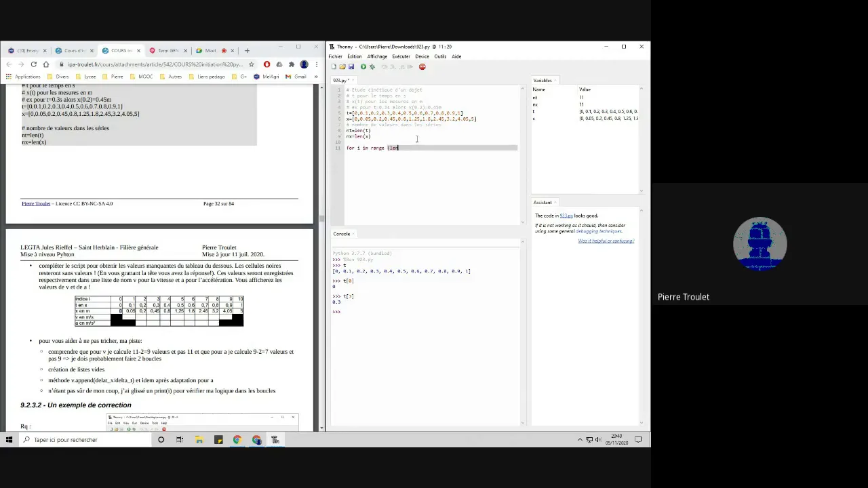Stop the program with the red Stop icon

(422, 66)
